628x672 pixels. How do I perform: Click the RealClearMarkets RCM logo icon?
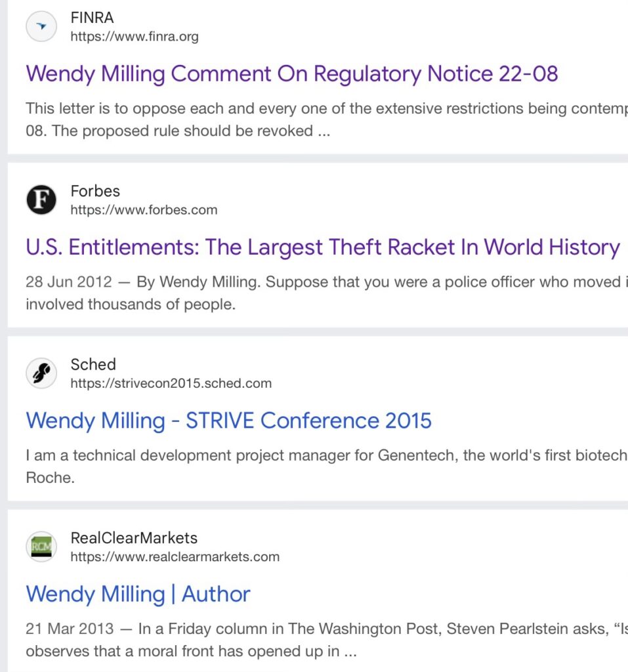(41, 547)
